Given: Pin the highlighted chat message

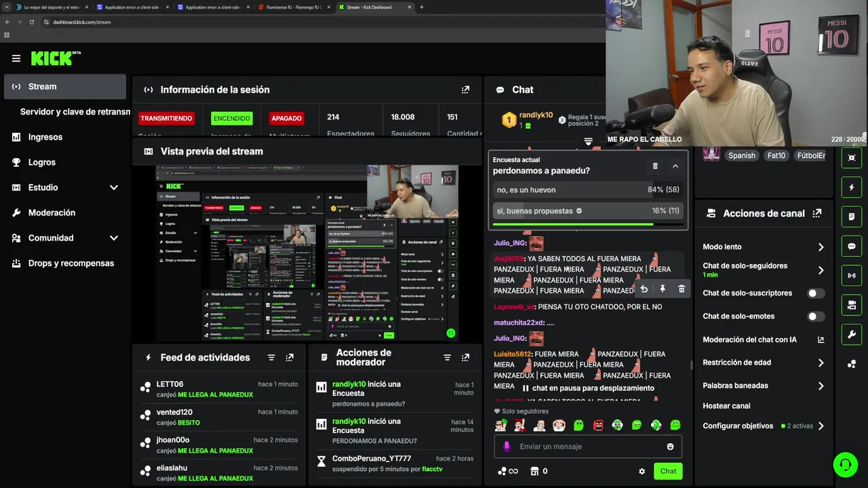Looking at the screenshot, I should (x=663, y=289).
